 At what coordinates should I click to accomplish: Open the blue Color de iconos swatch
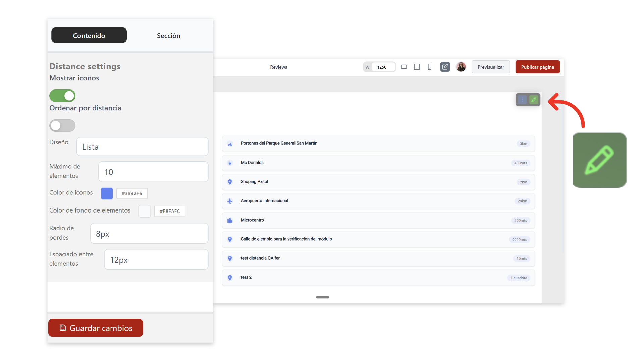click(107, 193)
